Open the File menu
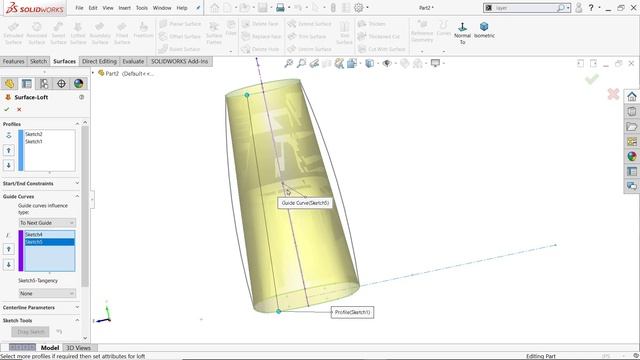The height and width of the screenshot is (360, 640). [79, 8]
